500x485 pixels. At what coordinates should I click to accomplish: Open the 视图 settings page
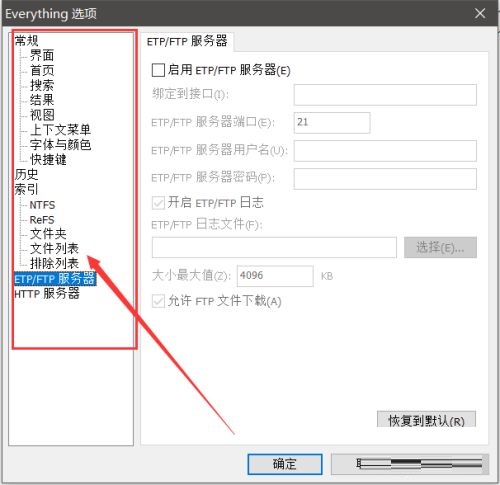pos(42,115)
